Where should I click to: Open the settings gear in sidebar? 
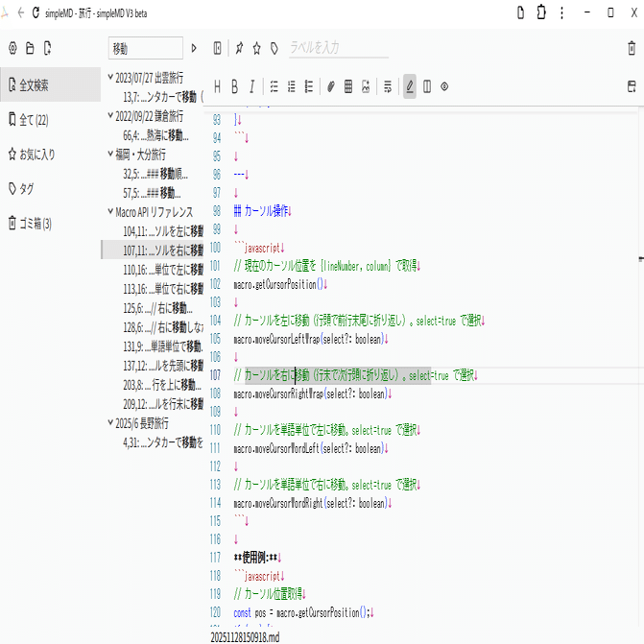(12, 48)
